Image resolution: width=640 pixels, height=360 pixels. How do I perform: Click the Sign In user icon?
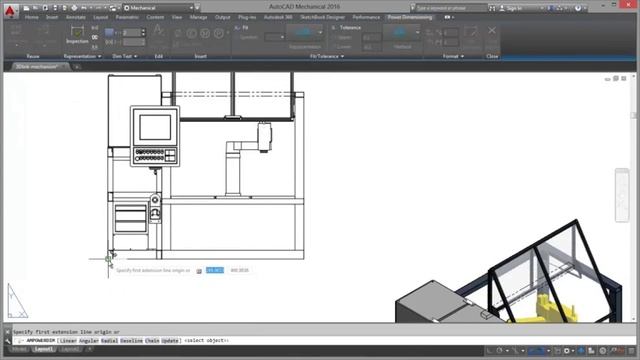coord(502,8)
